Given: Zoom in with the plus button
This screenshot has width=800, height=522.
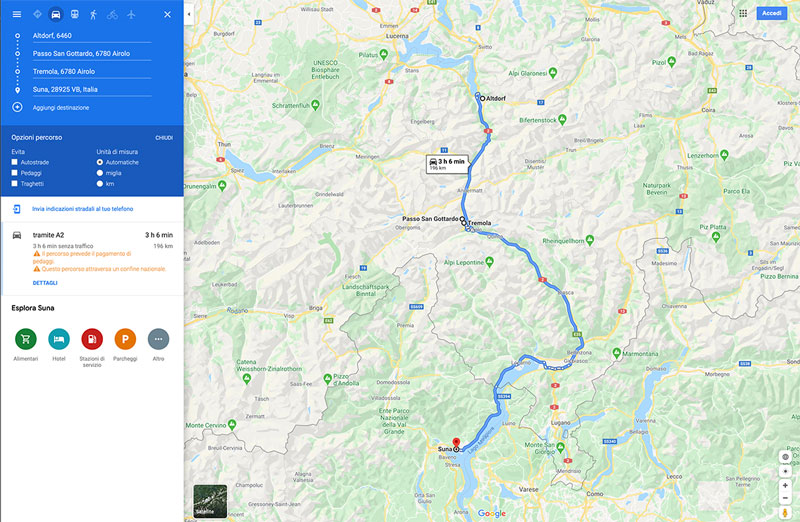Looking at the screenshot, I should coord(785,485).
